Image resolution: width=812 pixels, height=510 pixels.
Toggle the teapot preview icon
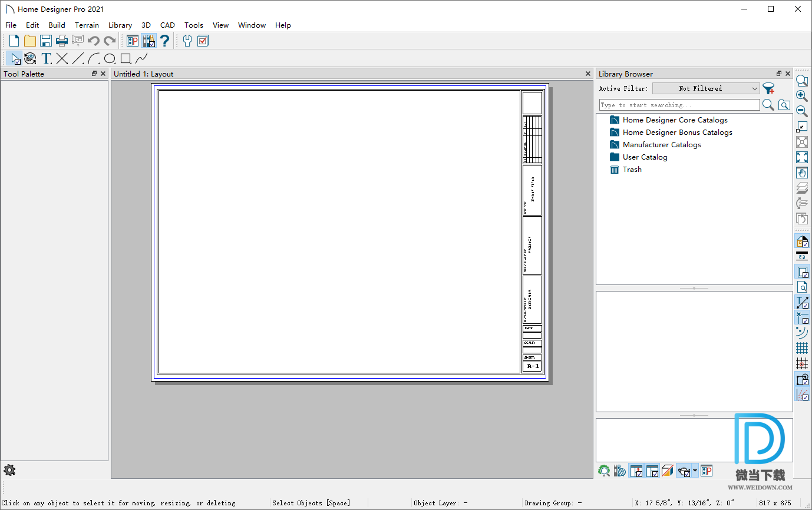click(684, 471)
